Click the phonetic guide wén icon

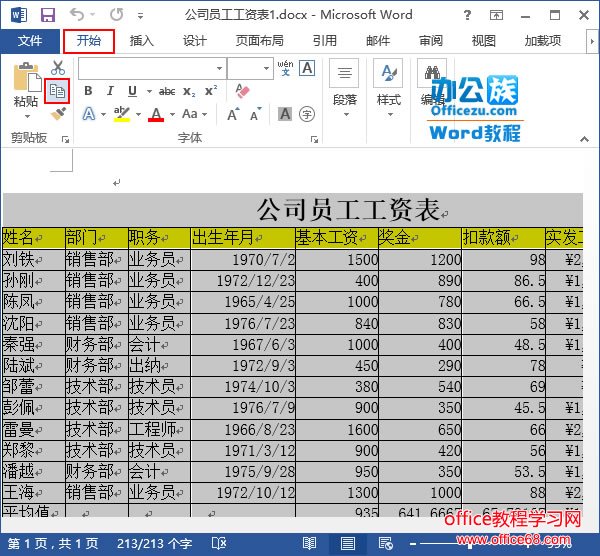[285, 68]
